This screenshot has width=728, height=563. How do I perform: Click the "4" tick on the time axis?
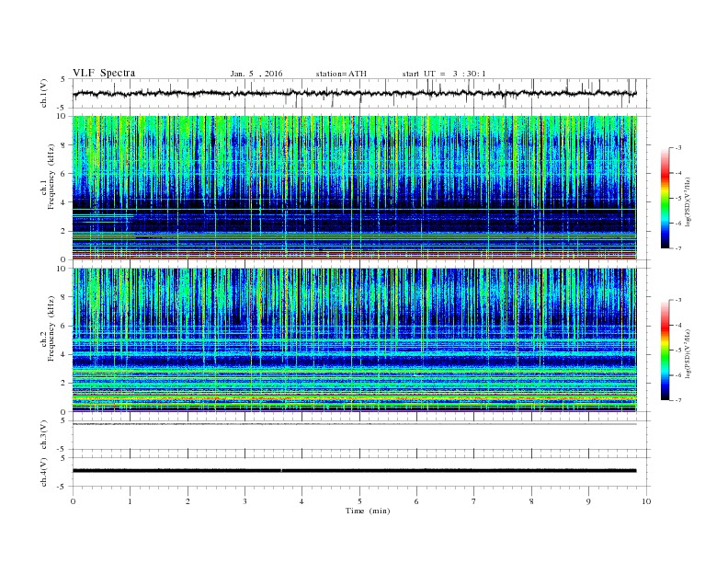pos(301,501)
